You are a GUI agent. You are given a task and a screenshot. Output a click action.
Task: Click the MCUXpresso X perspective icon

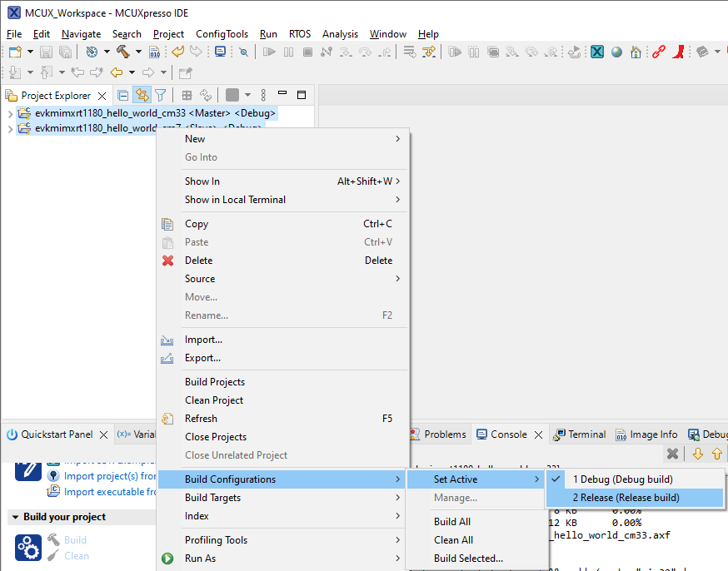597,52
